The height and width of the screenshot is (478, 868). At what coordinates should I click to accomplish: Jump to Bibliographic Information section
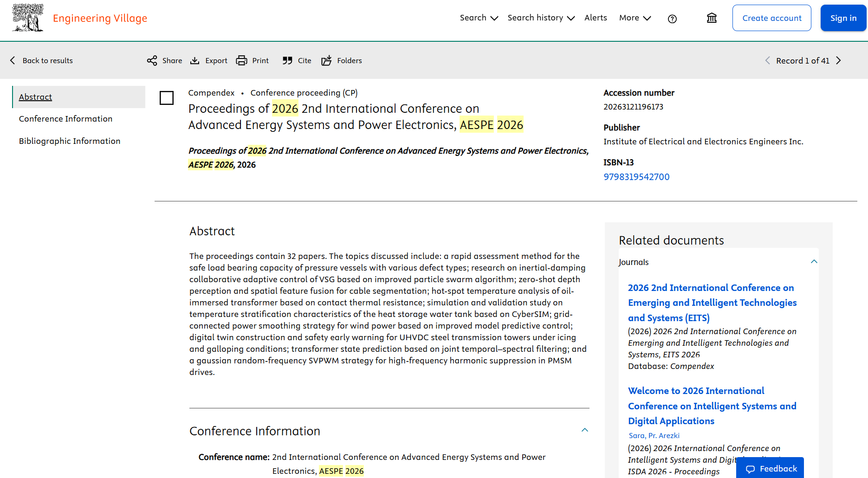[70, 141]
